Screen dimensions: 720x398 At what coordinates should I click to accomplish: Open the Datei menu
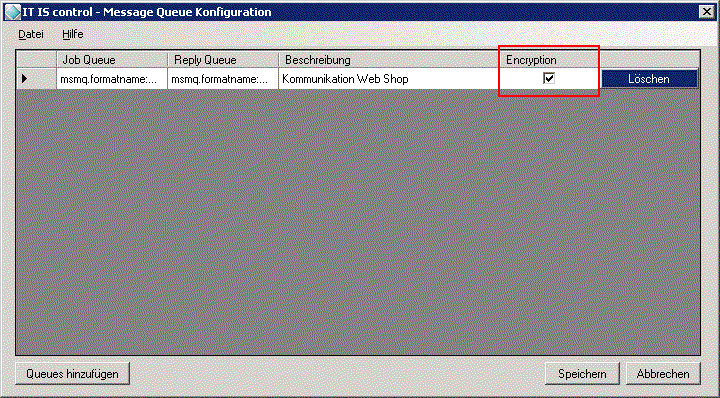[x=31, y=34]
